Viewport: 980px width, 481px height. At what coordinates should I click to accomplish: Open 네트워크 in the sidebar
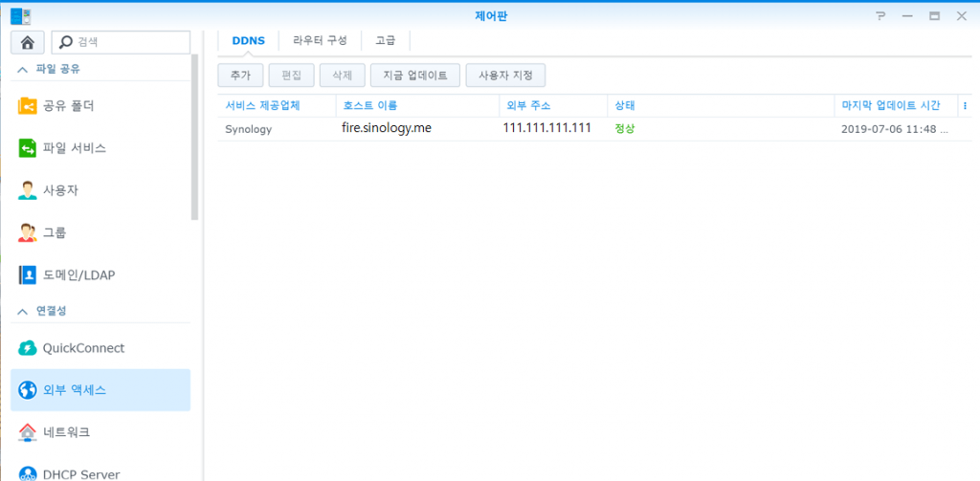click(100, 431)
